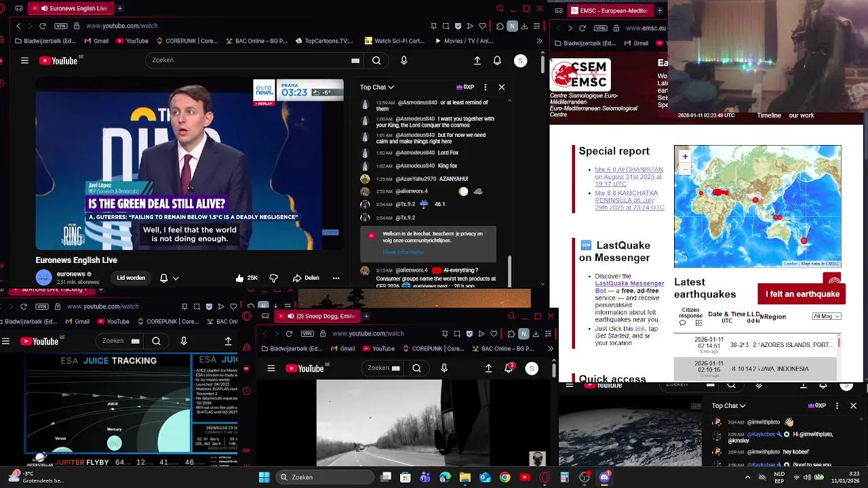Select AZORES ISLANDS earthquake row
Image resolution: width=868 pixels, height=488 pixels.
(757, 344)
